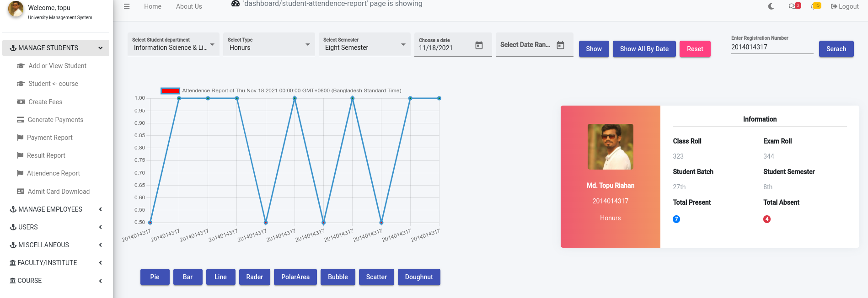Expand the MANAGE EMPLOYEES section
Image resolution: width=868 pixels, height=298 pixels.
(56, 209)
